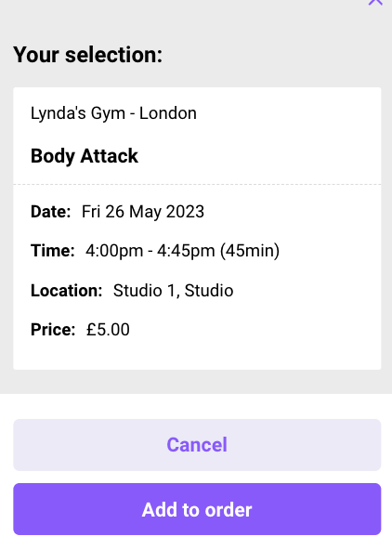392x550 pixels.
Task: Click the dashed divider under Body Attack
Action: coord(197,184)
